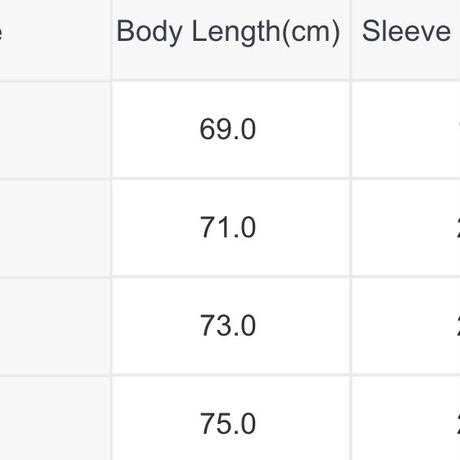
Task: Click the word Body in the header
Action: click(149, 33)
